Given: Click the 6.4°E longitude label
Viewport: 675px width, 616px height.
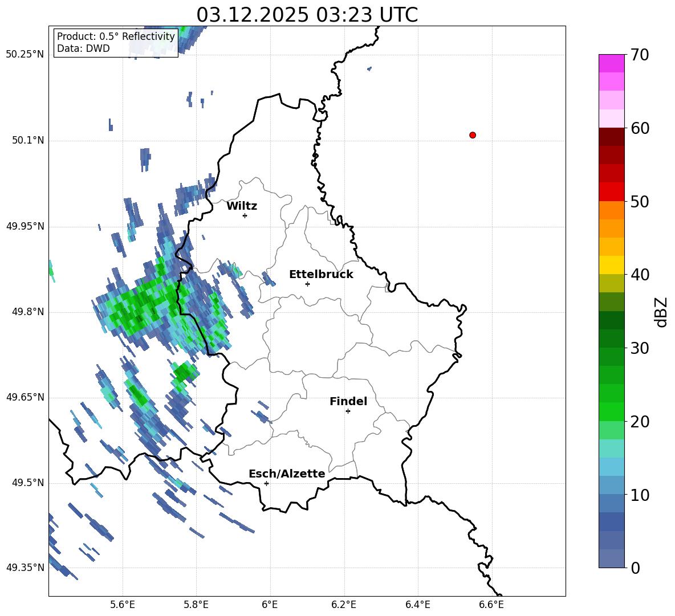Looking at the screenshot, I should click(417, 605).
